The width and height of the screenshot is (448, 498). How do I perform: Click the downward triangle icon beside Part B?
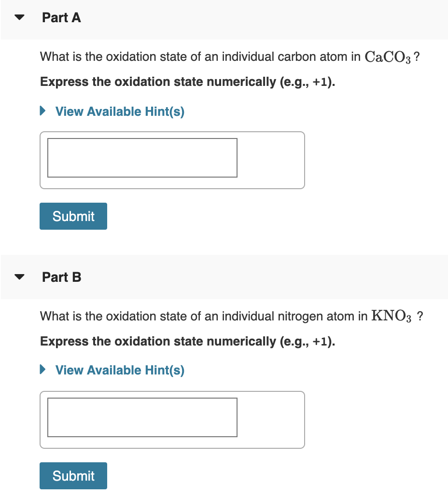19,277
